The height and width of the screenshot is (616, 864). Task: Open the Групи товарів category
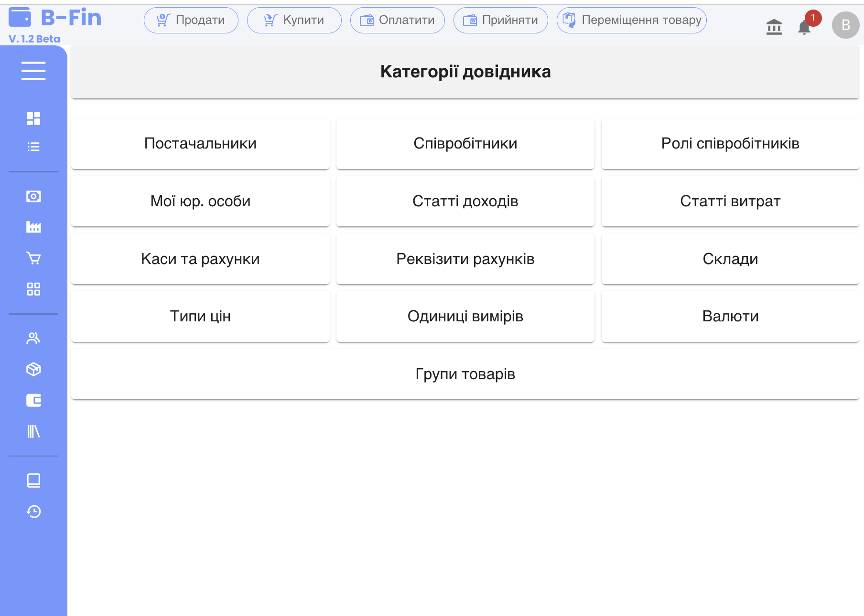point(465,374)
